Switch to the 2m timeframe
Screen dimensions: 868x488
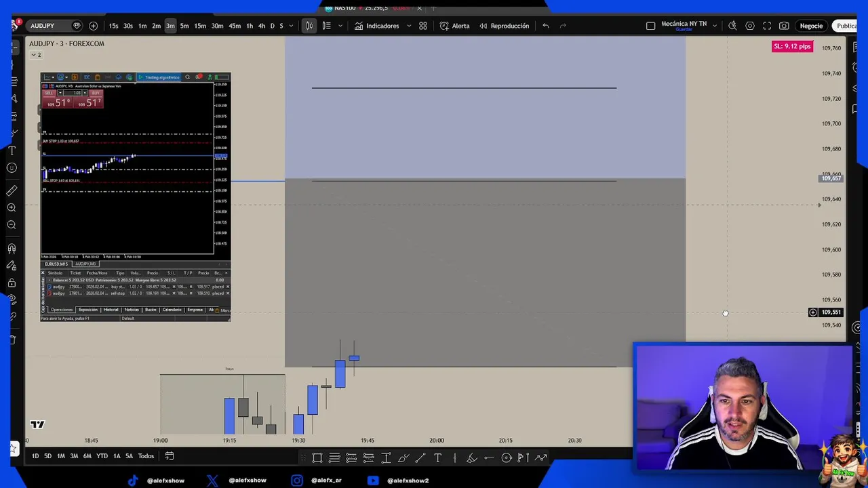point(156,26)
